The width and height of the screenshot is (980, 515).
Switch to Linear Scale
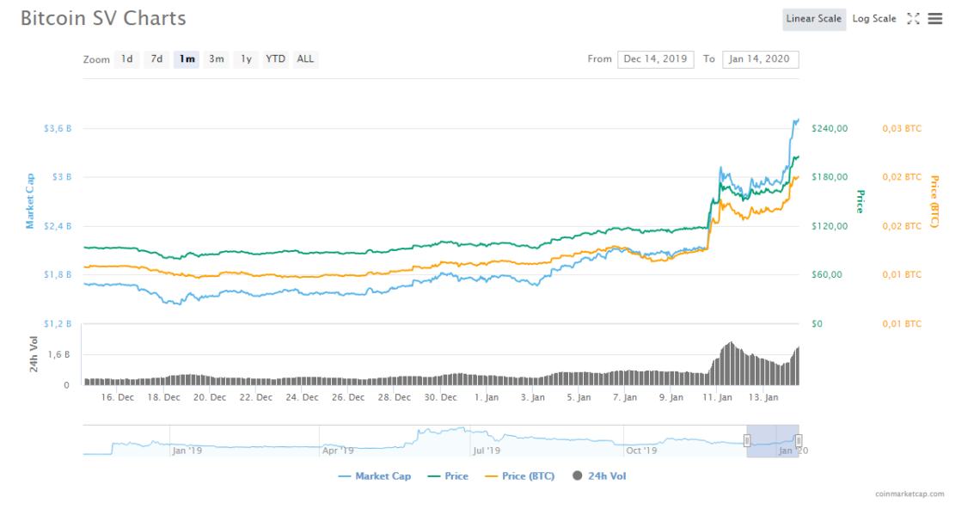point(813,19)
